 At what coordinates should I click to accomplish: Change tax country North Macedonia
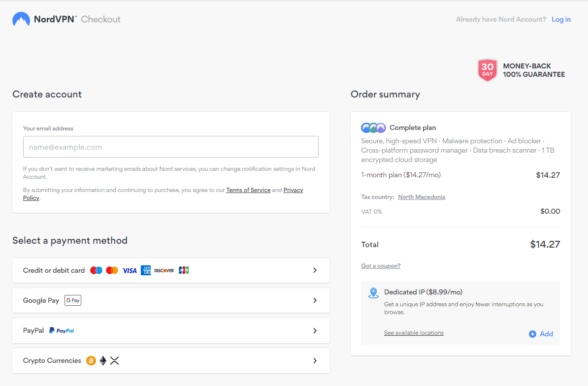pyautogui.click(x=422, y=197)
